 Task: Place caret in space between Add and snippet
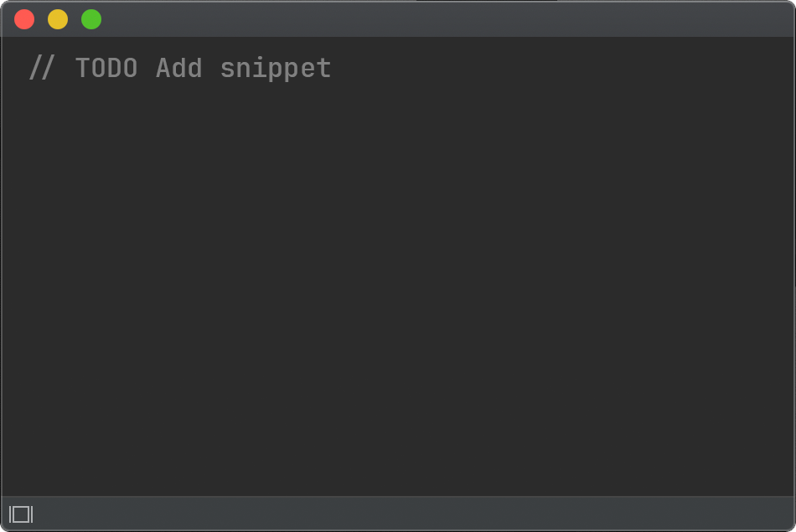[211, 69]
